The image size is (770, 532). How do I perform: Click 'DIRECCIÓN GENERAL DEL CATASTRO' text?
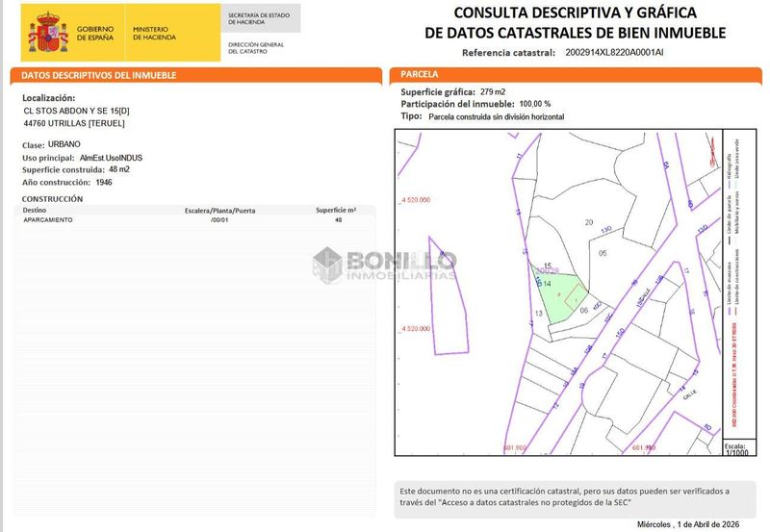point(256,47)
